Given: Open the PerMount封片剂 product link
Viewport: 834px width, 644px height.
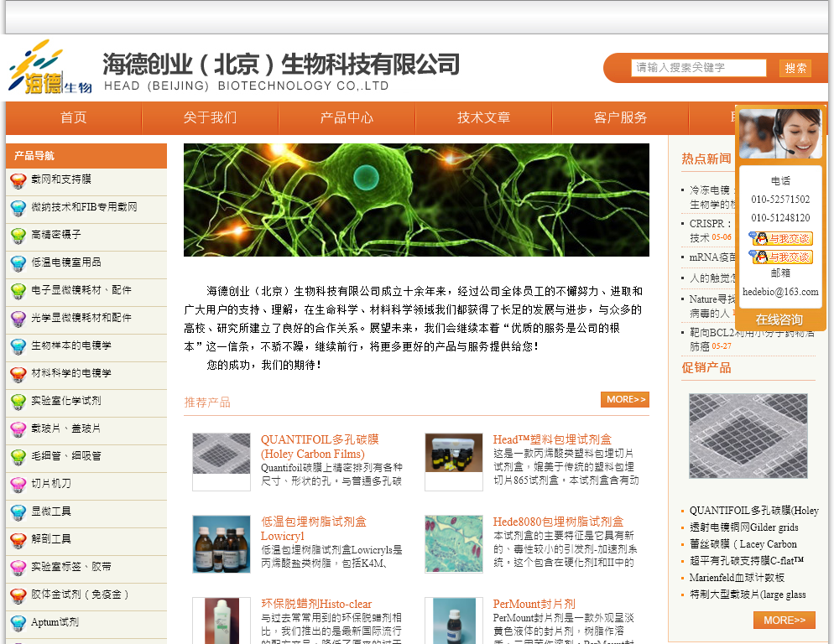Looking at the screenshot, I should pyautogui.click(x=534, y=604).
